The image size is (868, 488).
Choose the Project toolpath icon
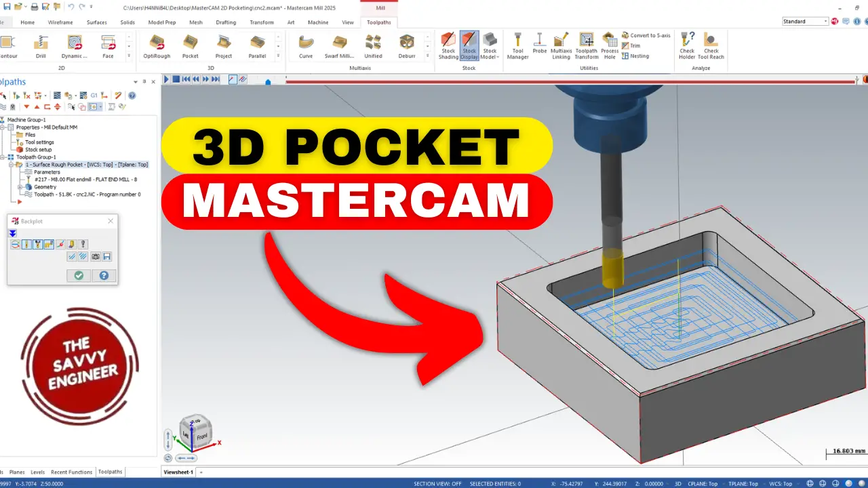pyautogui.click(x=224, y=47)
